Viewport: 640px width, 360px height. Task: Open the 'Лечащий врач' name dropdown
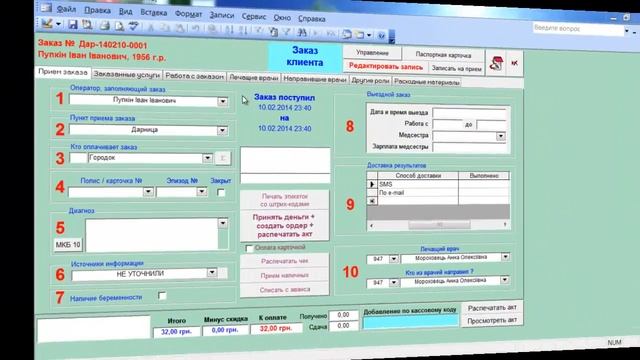point(505,257)
